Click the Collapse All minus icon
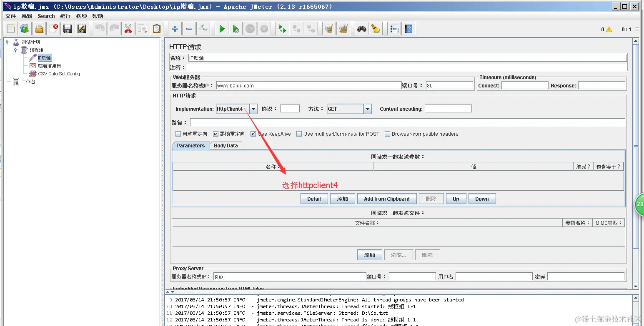The height and width of the screenshot is (326, 644). click(189, 29)
